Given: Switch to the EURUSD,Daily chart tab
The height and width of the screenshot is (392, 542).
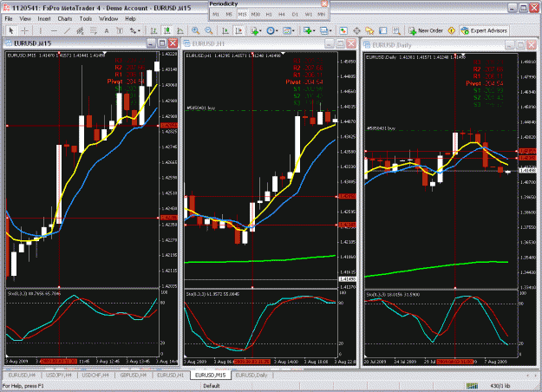Looking at the screenshot, I should (251, 375).
